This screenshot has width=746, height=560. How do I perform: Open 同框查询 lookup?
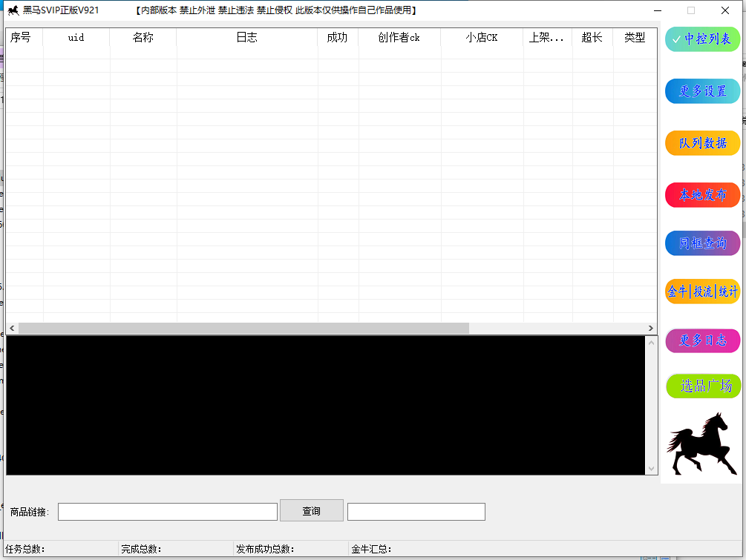click(x=702, y=243)
